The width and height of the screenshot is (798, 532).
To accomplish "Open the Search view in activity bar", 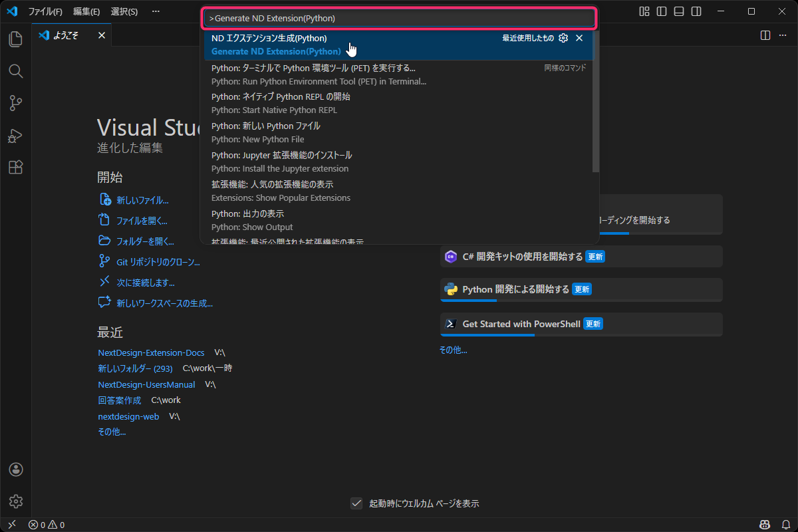I will pyautogui.click(x=15, y=70).
